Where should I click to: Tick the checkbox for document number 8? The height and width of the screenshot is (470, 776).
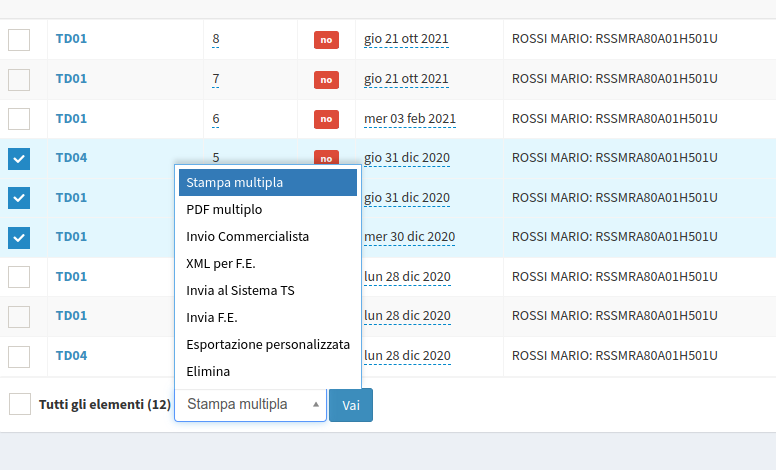pos(19,40)
